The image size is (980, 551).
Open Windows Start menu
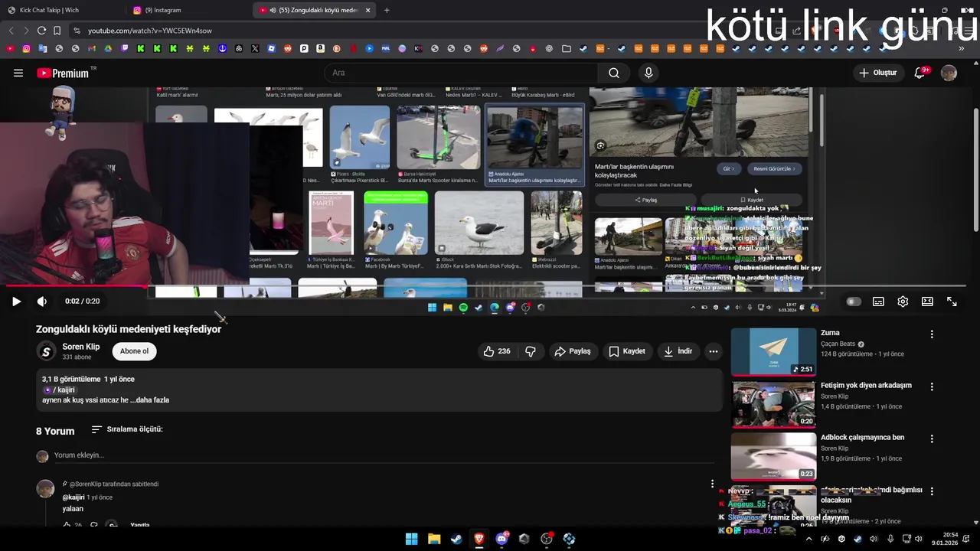pos(412,539)
